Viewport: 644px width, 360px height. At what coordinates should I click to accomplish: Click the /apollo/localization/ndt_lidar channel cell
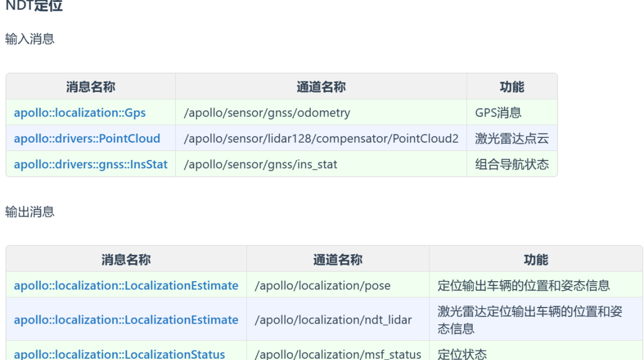333,320
